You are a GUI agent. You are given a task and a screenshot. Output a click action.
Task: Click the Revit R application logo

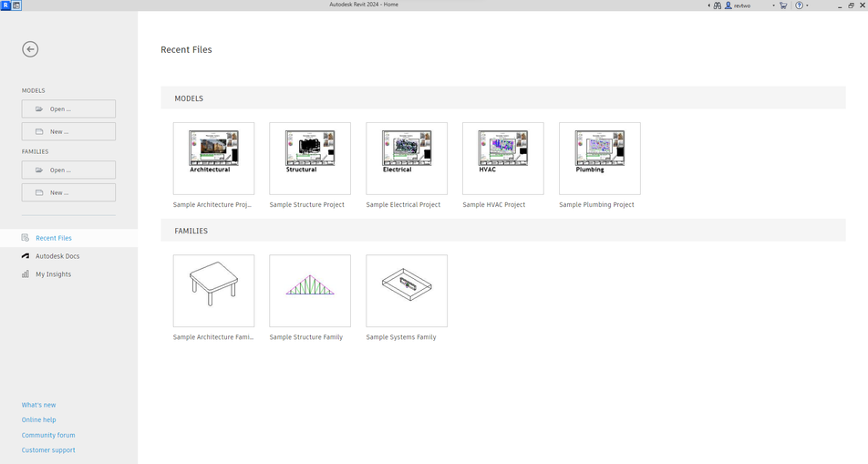[6, 5]
